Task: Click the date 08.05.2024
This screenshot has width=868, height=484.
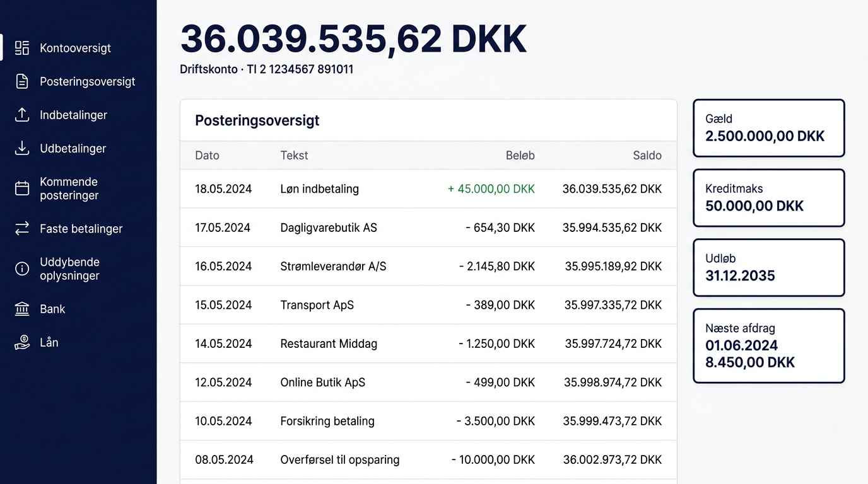Action: [224, 459]
